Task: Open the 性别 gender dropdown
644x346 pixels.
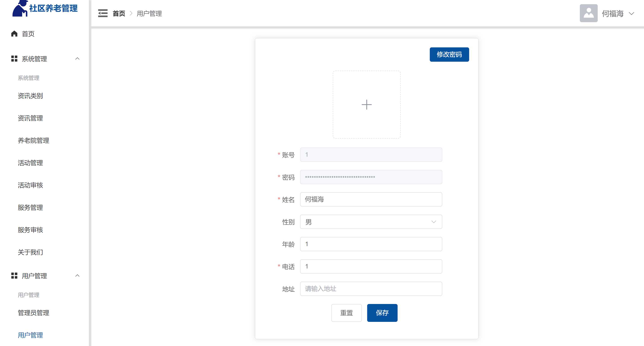Action: coord(371,222)
